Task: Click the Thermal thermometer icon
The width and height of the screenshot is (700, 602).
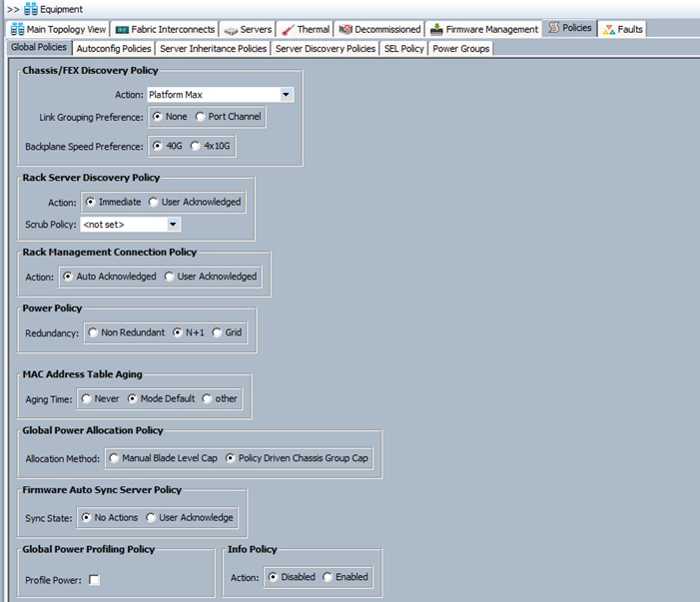Action: [288, 30]
